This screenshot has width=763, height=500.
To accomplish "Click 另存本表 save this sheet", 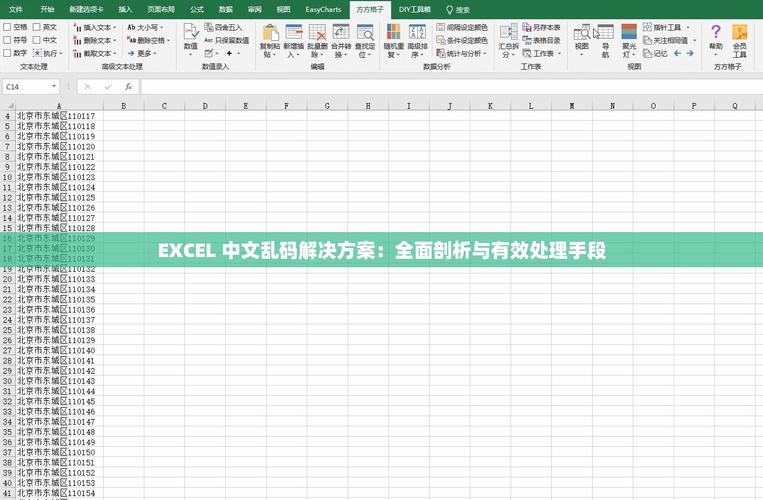I will pyautogui.click(x=541, y=27).
